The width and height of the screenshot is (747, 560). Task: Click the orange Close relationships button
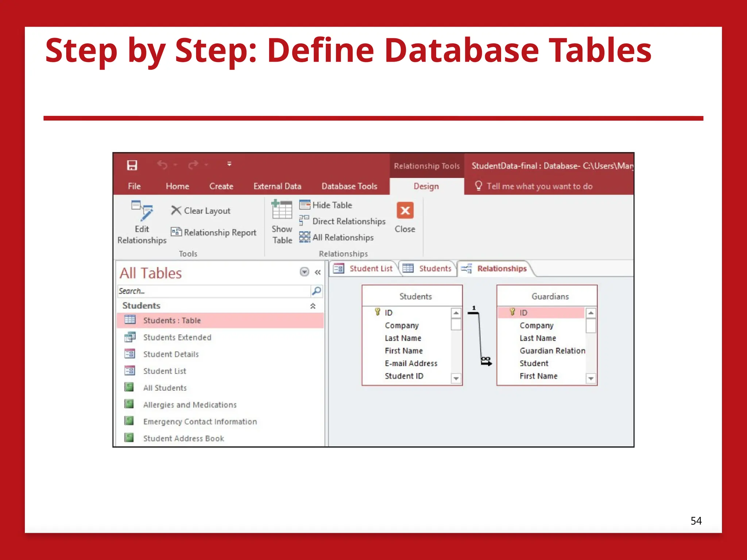[x=405, y=210]
